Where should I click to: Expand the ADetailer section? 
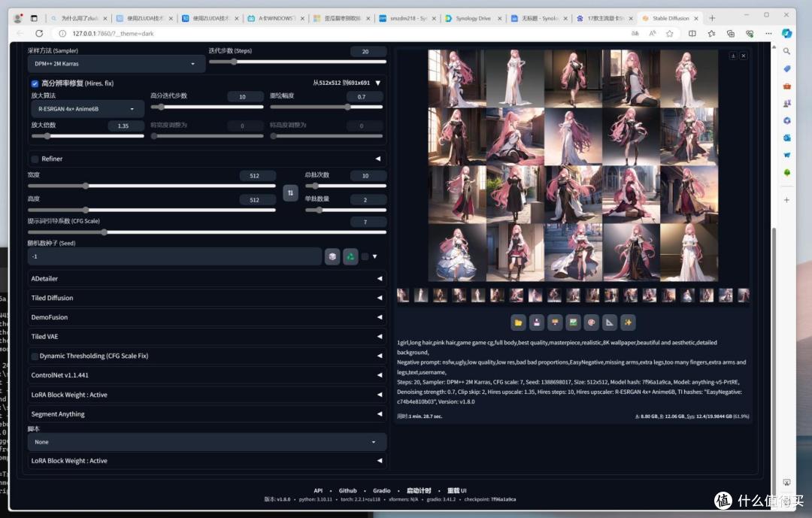tap(208, 279)
